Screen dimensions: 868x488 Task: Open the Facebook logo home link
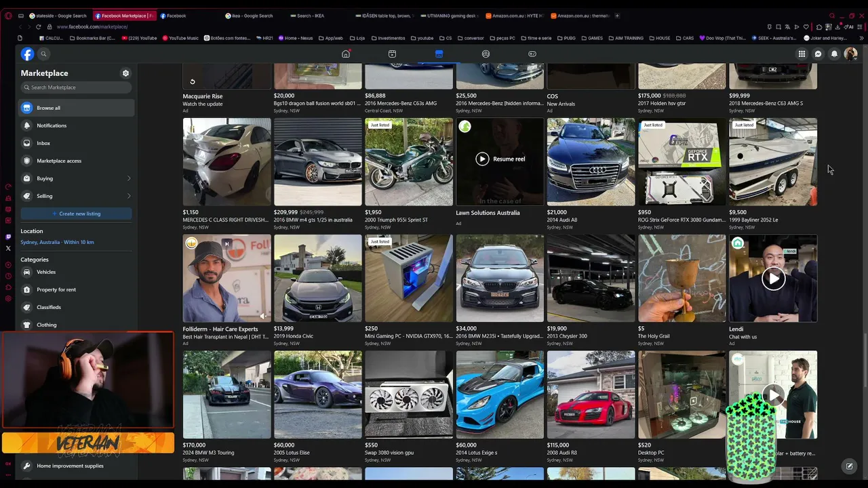[27, 54]
